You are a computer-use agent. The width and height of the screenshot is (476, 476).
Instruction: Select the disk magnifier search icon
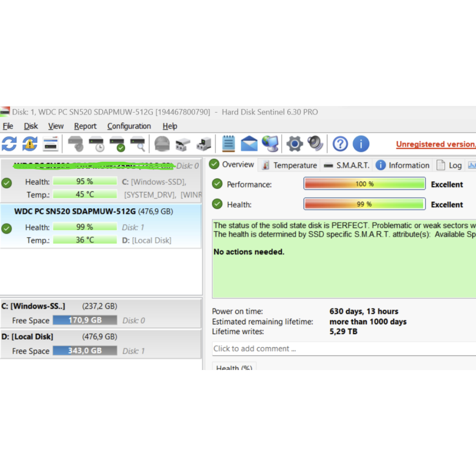point(138,144)
